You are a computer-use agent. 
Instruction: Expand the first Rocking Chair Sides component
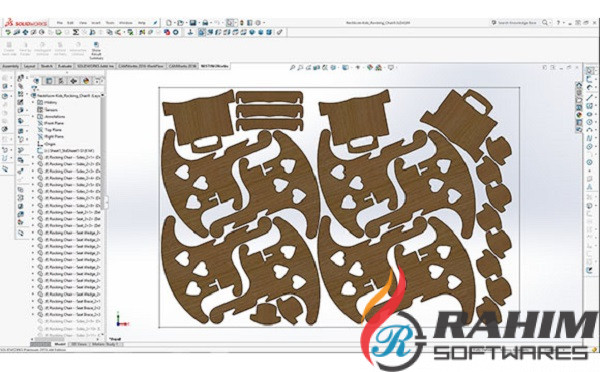click(x=33, y=157)
